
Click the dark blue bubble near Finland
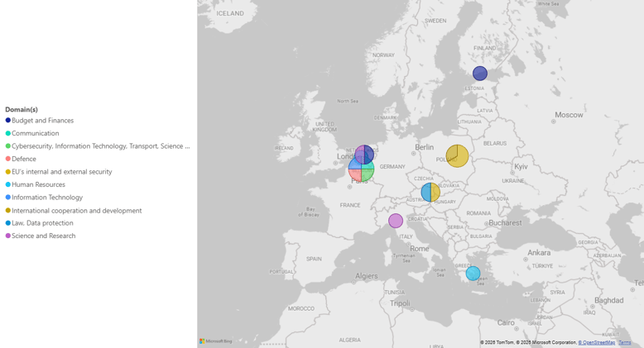coord(480,74)
